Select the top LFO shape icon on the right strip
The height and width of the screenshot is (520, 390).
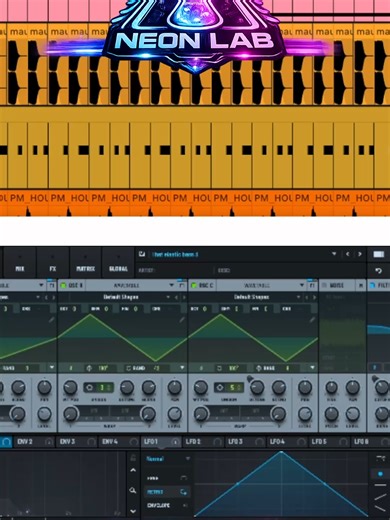[380, 459]
